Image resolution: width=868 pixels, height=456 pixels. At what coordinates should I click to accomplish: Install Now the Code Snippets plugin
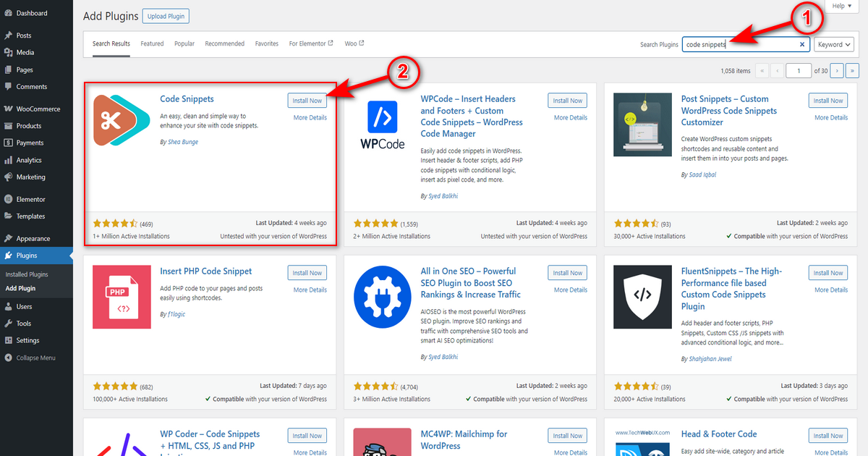307,101
